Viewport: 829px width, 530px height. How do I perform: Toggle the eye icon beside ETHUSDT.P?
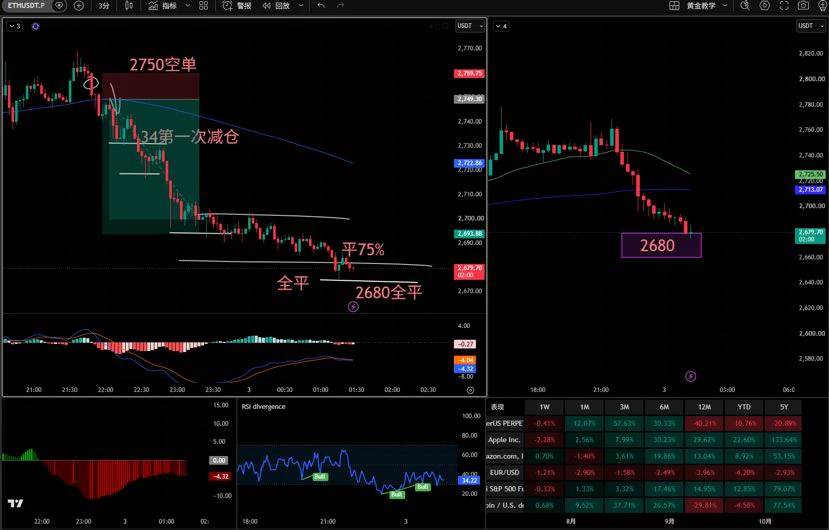point(59,6)
